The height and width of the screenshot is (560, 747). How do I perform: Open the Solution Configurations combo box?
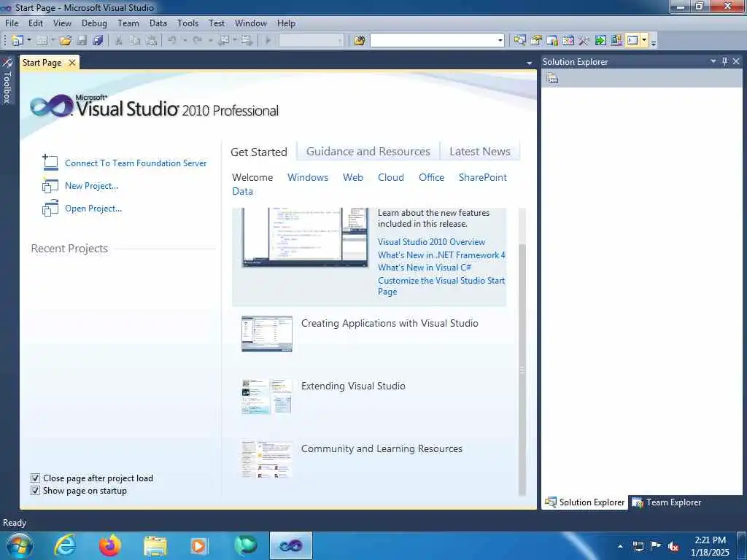pyautogui.click(x=311, y=41)
